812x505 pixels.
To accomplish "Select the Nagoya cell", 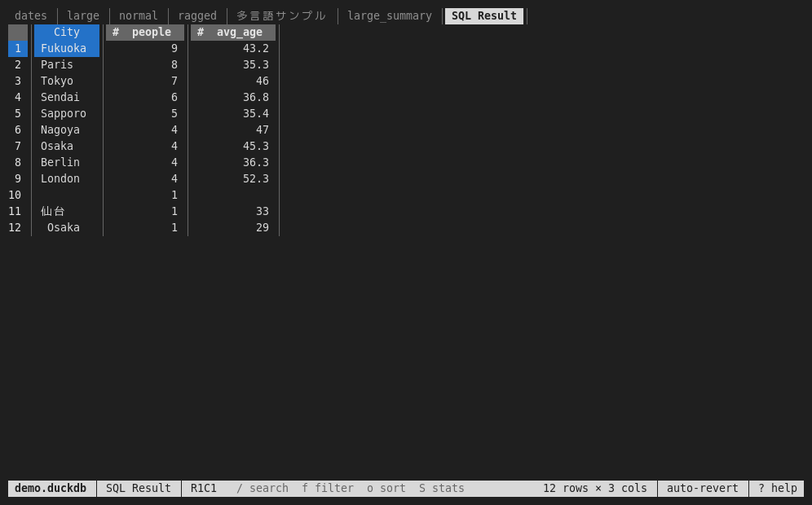I will tap(67, 130).
